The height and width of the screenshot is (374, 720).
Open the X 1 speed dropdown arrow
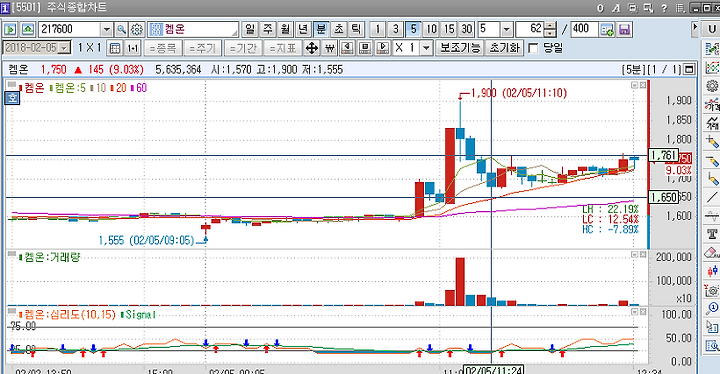pyautogui.click(x=427, y=48)
